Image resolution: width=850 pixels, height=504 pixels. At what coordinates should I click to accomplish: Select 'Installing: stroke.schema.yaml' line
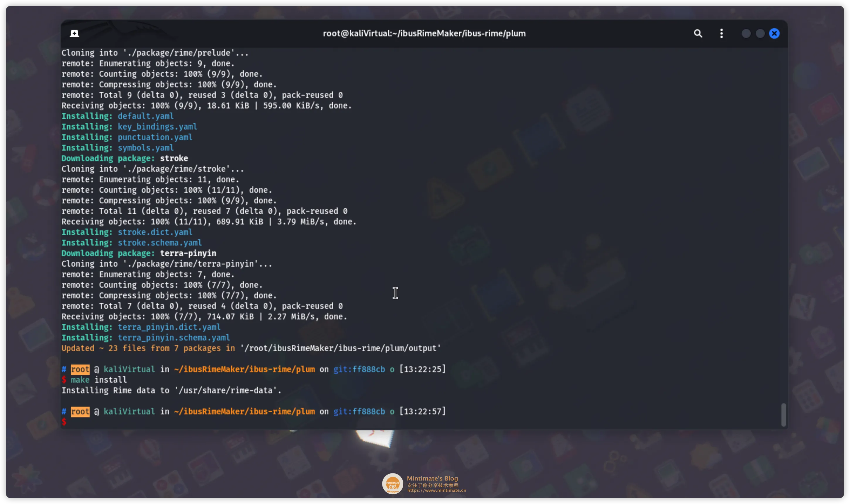(x=132, y=243)
